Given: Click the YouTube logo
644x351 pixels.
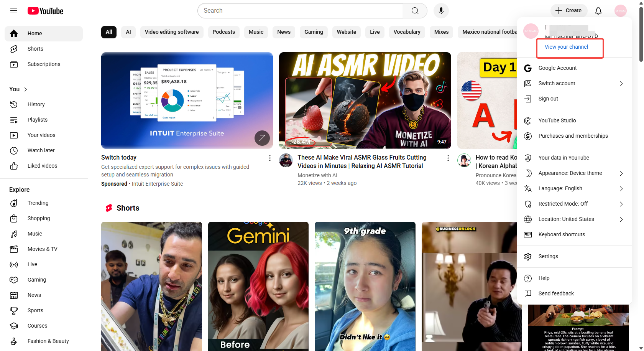Looking at the screenshot, I should [46, 11].
